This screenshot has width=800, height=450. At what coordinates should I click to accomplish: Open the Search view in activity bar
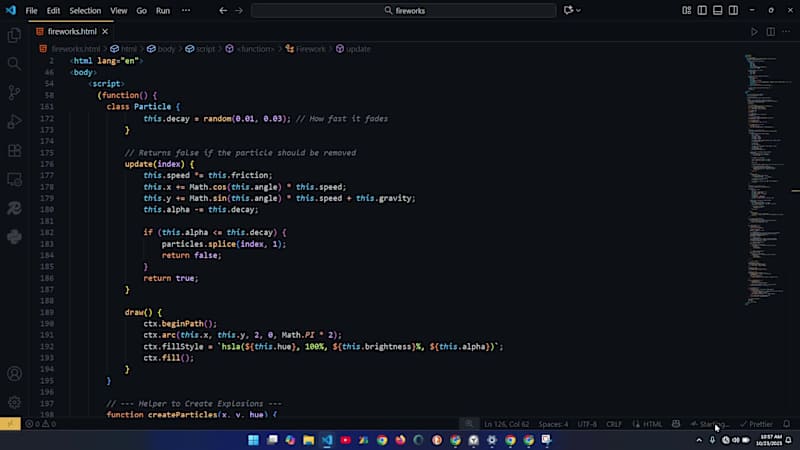click(x=14, y=64)
